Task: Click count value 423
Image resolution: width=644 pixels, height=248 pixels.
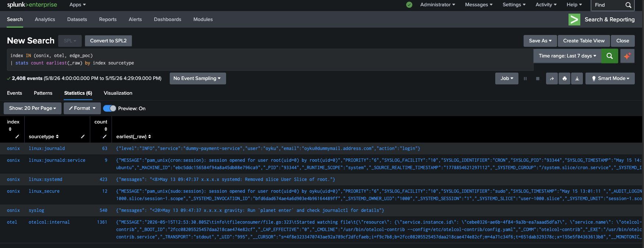Action: [x=103, y=179]
